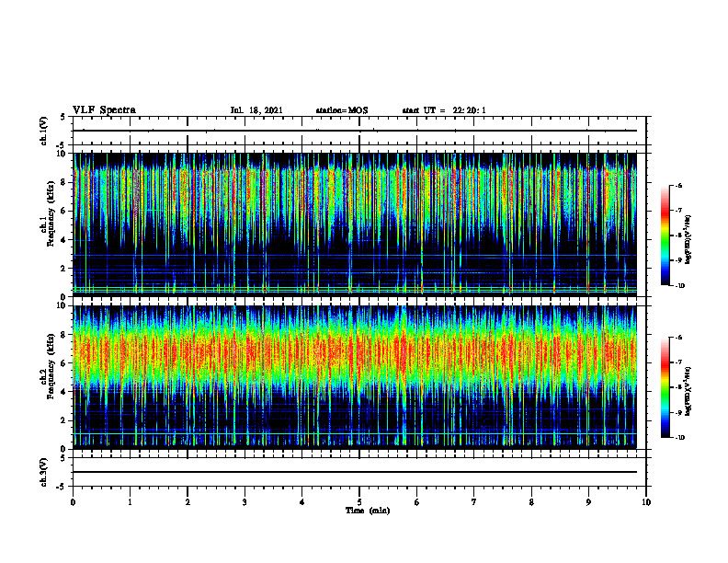Click ch.1 frequency axis tick "8"
Image resolution: width=728 pixels, height=563 pixels.
pos(63,182)
